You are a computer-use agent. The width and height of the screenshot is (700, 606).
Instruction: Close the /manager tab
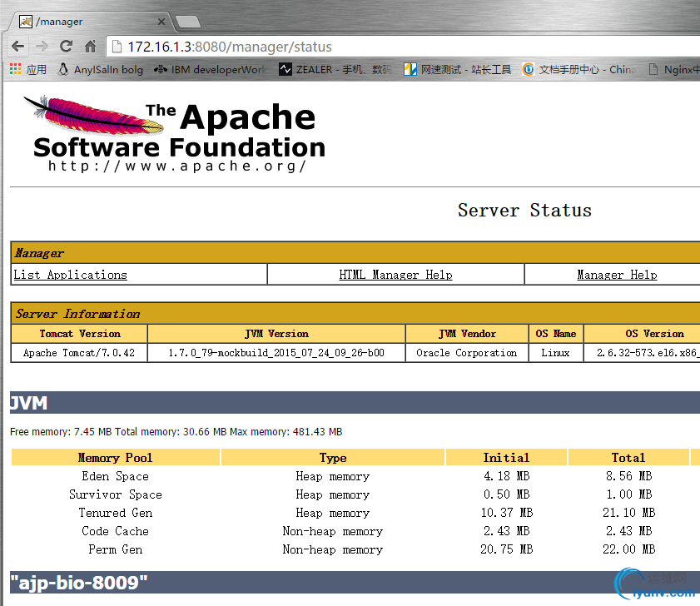pos(161,22)
